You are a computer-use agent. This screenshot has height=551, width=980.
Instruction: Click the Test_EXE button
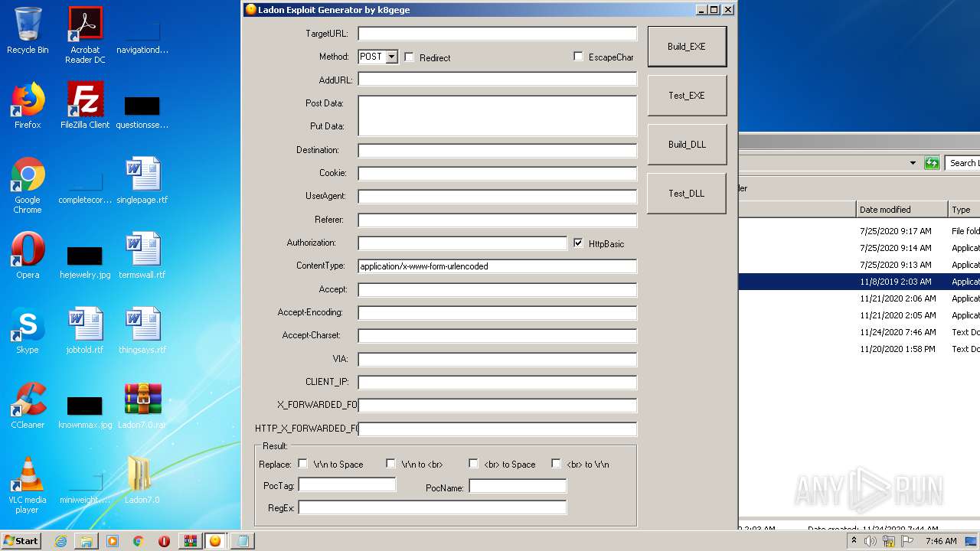point(687,95)
